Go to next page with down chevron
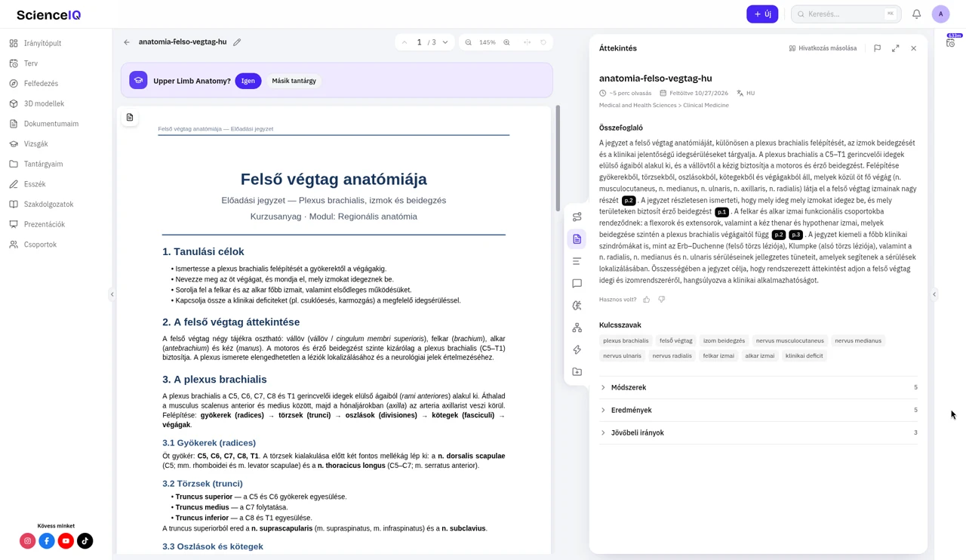This screenshot has height=560, width=966. tap(445, 42)
